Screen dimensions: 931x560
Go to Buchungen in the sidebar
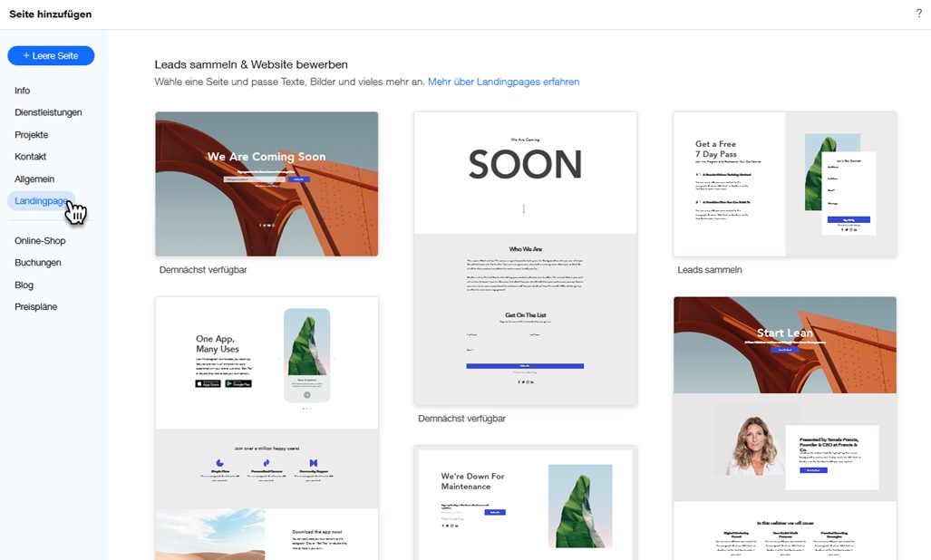pyautogui.click(x=38, y=263)
